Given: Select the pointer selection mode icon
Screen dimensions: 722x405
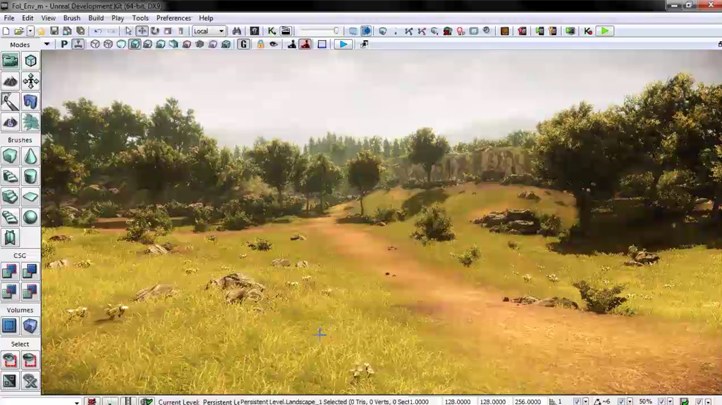Looking at the screenshot, I should (128, 31).
